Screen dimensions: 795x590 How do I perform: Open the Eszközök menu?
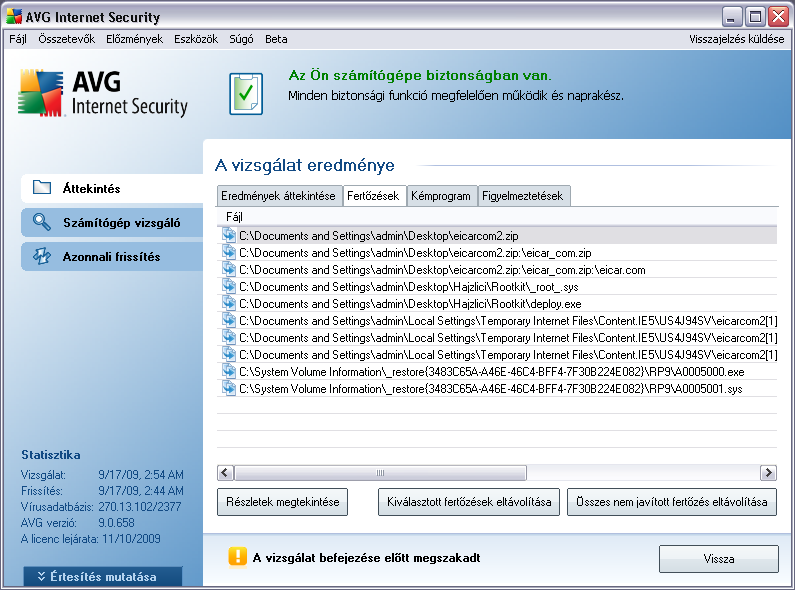tap(196, 39)
